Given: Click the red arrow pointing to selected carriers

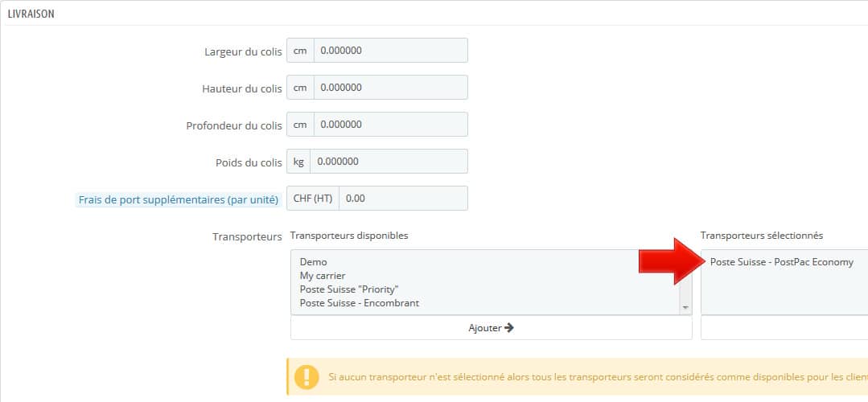Looking at the screenshot, I should point(669,261).
